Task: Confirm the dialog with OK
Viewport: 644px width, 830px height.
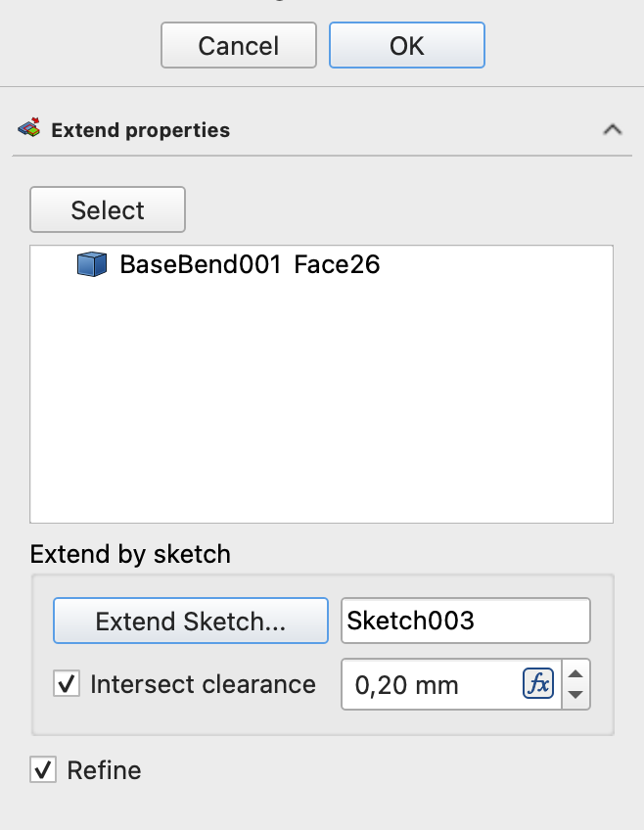Action: click(406, 46)
